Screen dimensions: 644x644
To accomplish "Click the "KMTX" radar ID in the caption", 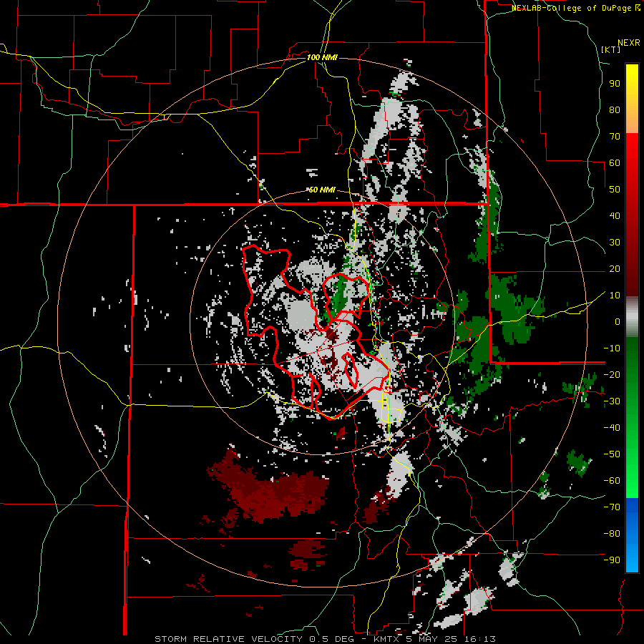I will click(387, 639).
